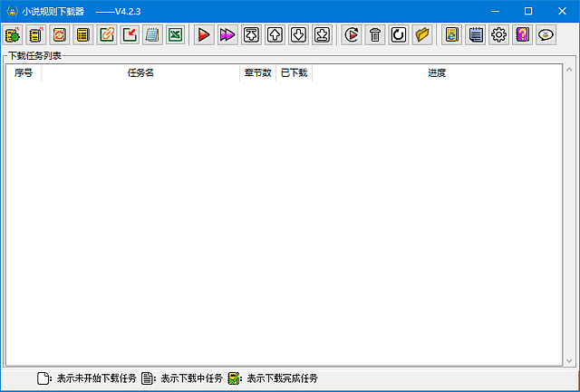This screenshot has height=392, width=580.
Task: Click the orange refresh-arrows book icon
Action: [x=60, y=35]
